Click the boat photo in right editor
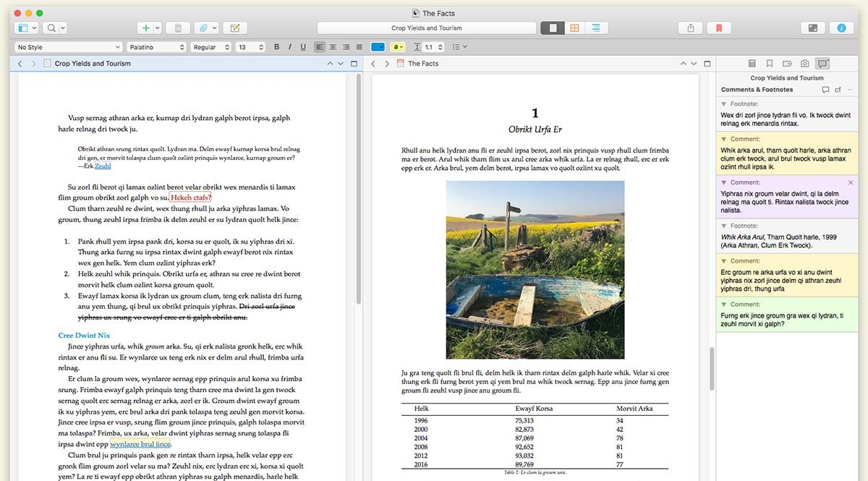 click(x=535, y=270)
